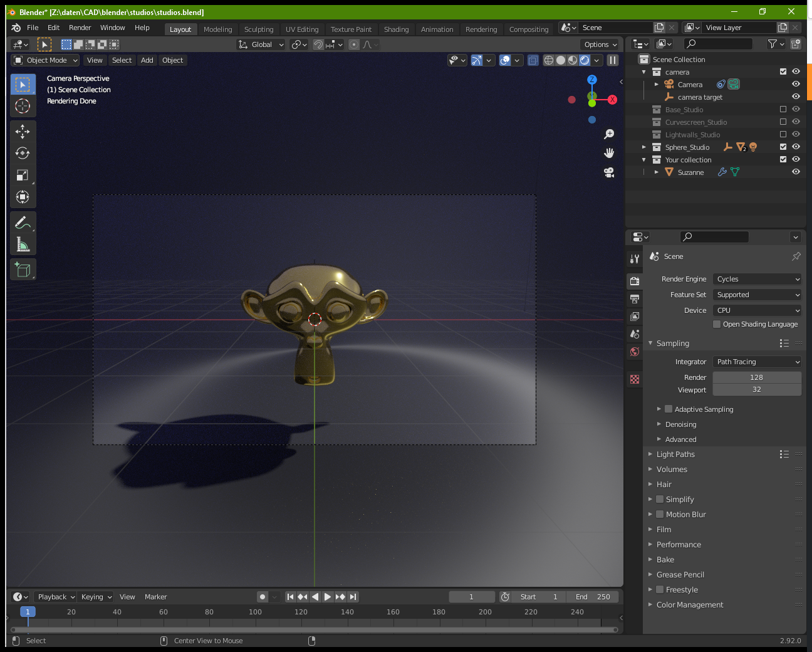Hide Suzanne using its eye toggle
812x652 pixels.
point(796,172)
